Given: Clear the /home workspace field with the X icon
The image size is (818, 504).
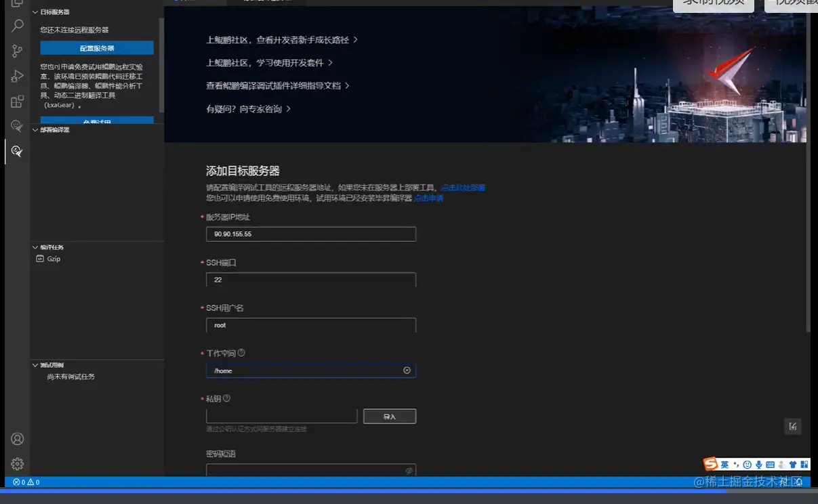Looking at the screenshot, I should coord(407,371).
